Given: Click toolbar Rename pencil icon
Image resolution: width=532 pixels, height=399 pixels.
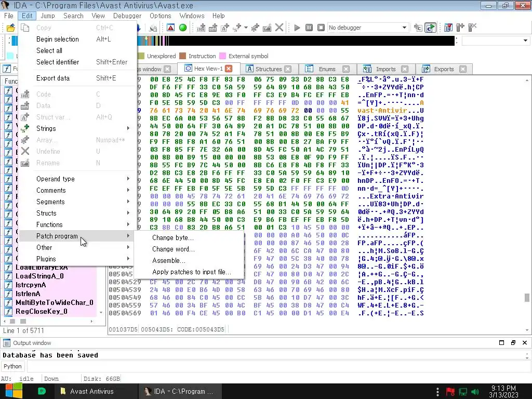Looking at the screenshot, I should coord(267,28).
